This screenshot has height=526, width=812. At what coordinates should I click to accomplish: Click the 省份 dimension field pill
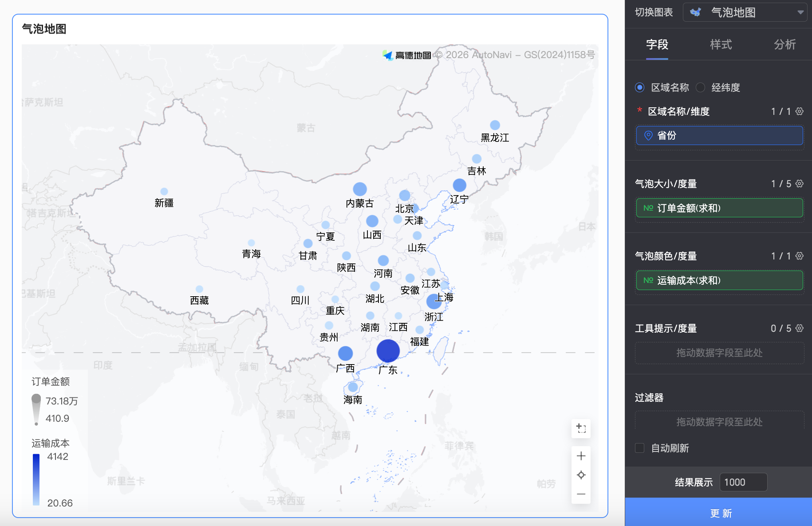719,136
